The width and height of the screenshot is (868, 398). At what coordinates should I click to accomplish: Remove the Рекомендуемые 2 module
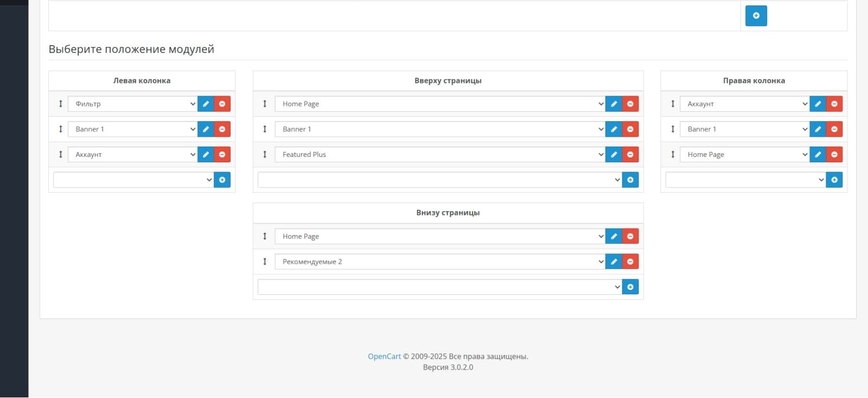[630, 262]
